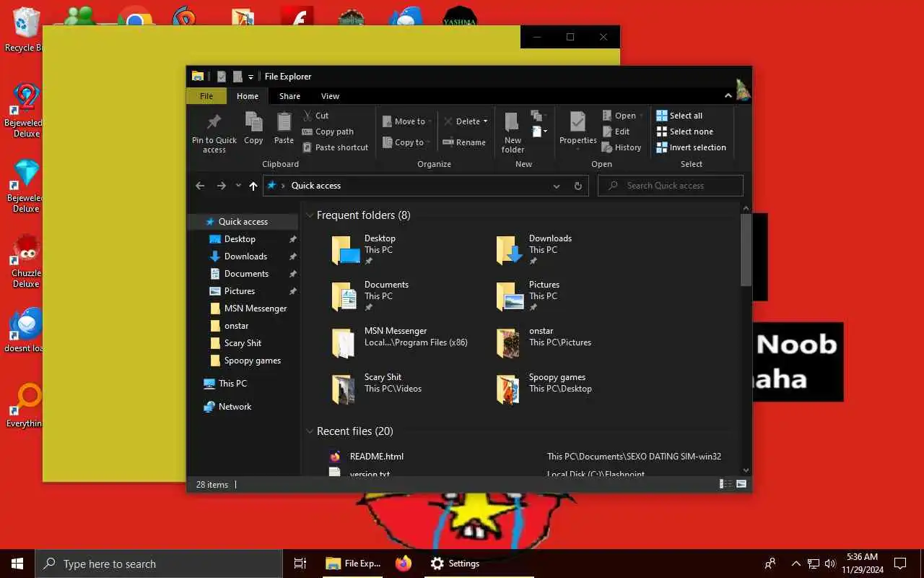Open the New item dropdown icon

tap(539, 131)
